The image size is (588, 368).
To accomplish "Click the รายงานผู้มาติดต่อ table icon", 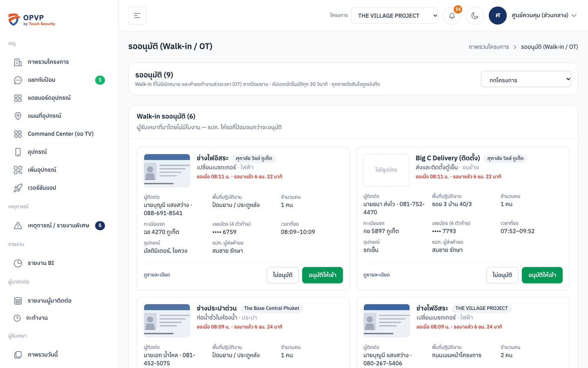I will (18, 301).
